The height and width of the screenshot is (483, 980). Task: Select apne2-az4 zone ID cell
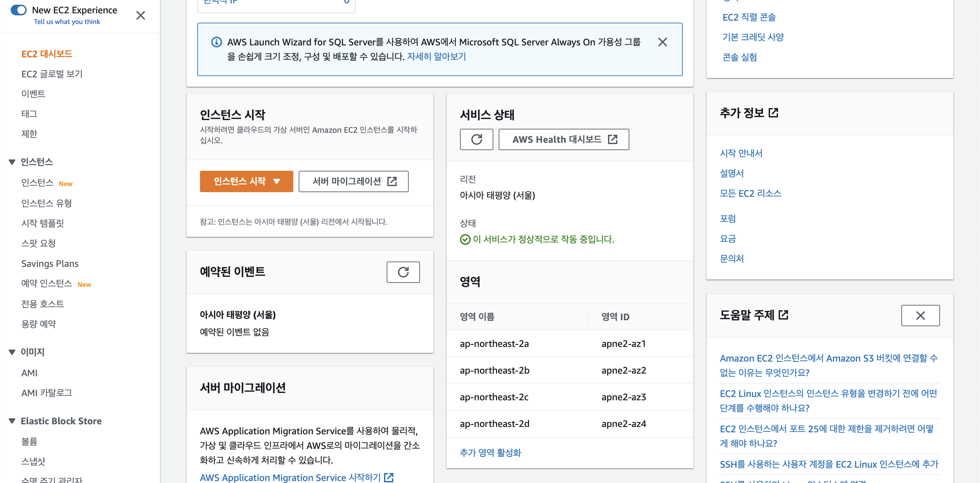point(624,424)
